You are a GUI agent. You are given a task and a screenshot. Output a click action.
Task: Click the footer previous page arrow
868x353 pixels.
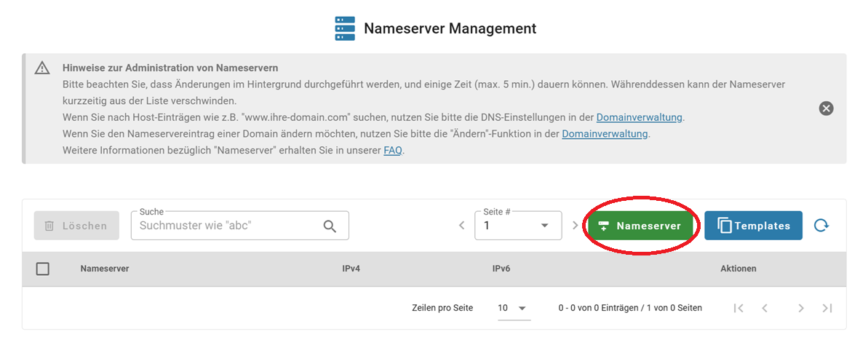[765, 308]
